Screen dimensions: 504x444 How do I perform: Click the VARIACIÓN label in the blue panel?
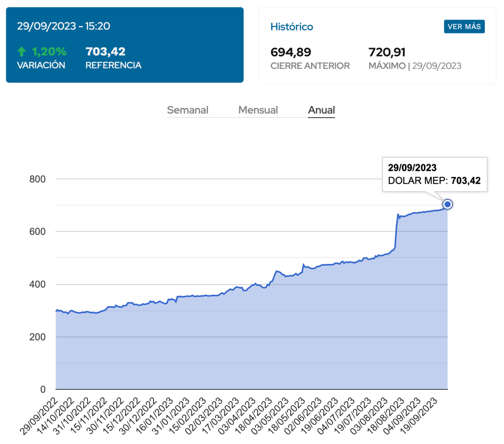click(x=41, y=65)
